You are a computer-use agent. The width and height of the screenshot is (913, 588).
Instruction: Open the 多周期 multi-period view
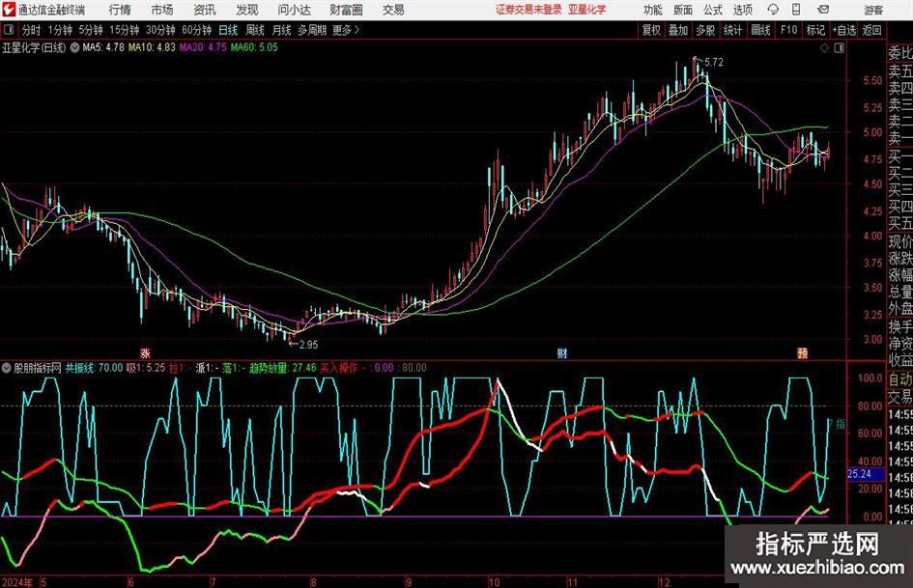[x=312, y=30]
